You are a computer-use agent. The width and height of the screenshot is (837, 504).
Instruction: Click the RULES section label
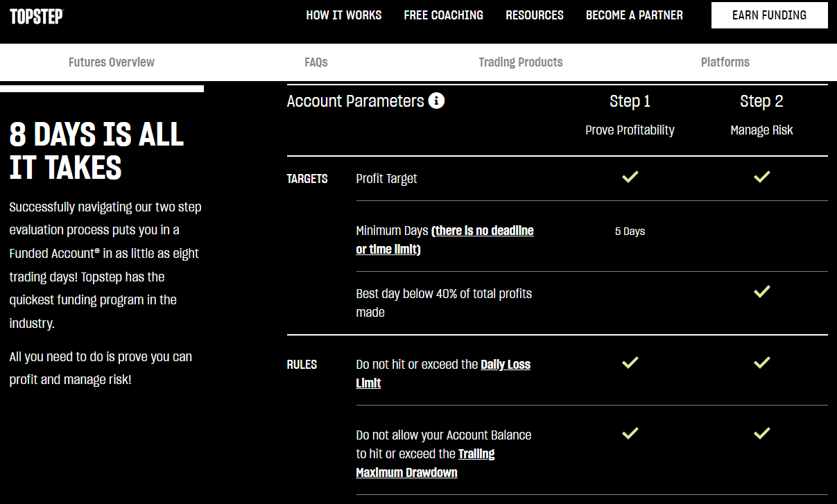(302, 365)
